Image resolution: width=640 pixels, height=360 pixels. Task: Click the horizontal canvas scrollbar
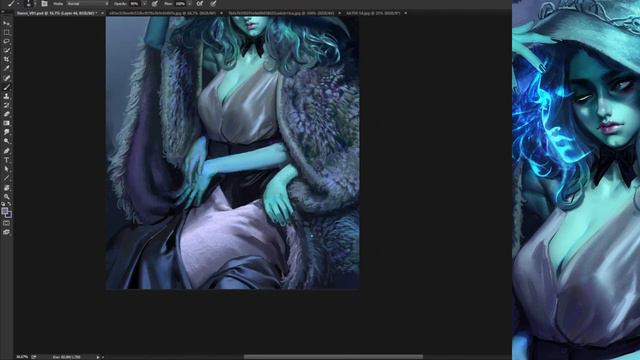point(333,357)
